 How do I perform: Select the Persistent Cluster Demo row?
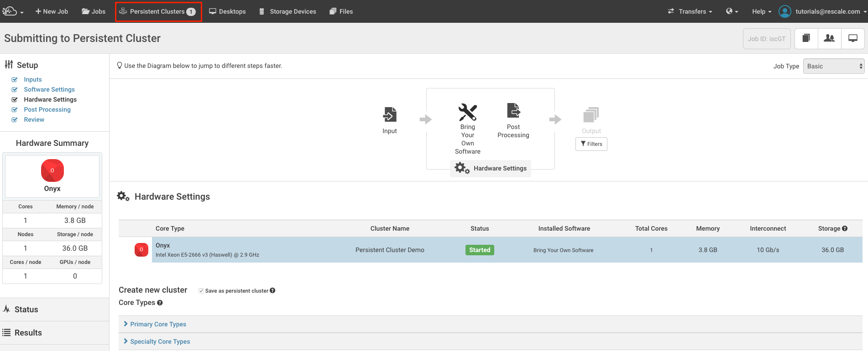[390, 250]
